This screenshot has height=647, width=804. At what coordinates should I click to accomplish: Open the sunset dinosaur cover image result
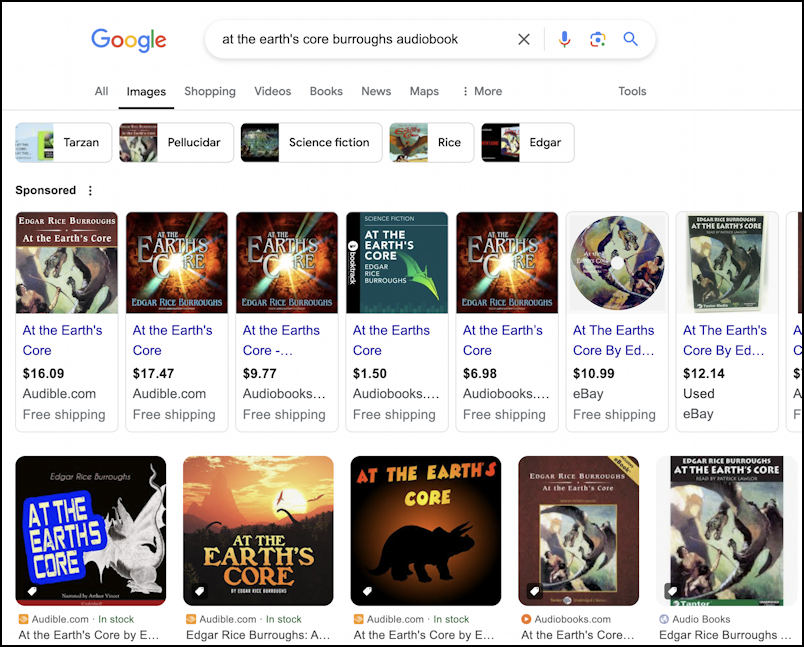point(258,531)
